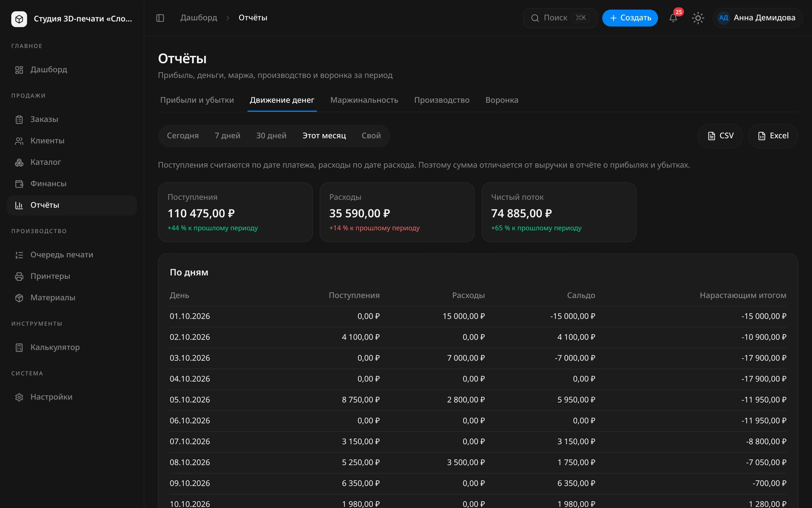Collapse the sidebar with the panel icon
This screenshot has height=508, width=812.
(x=160, y=18)
